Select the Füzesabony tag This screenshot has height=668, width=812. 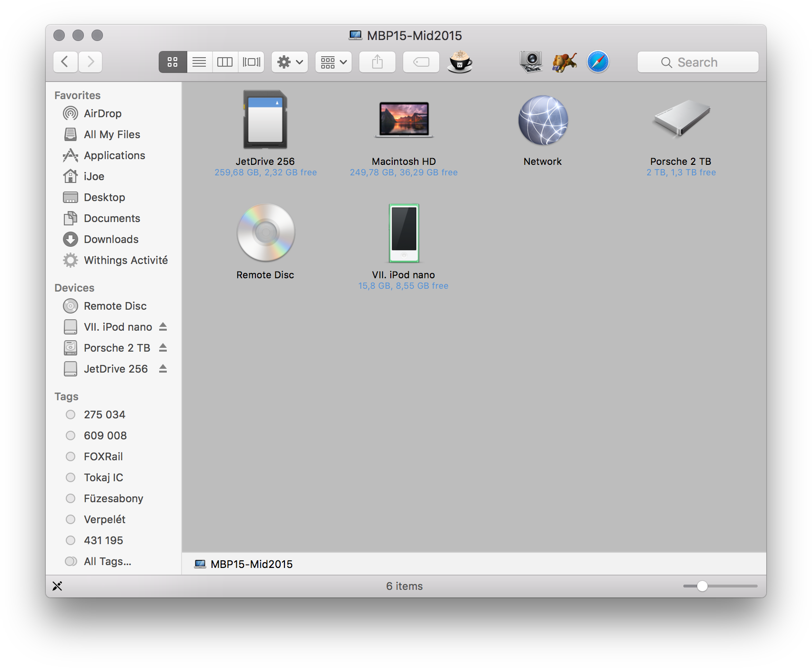coord(113,498)
